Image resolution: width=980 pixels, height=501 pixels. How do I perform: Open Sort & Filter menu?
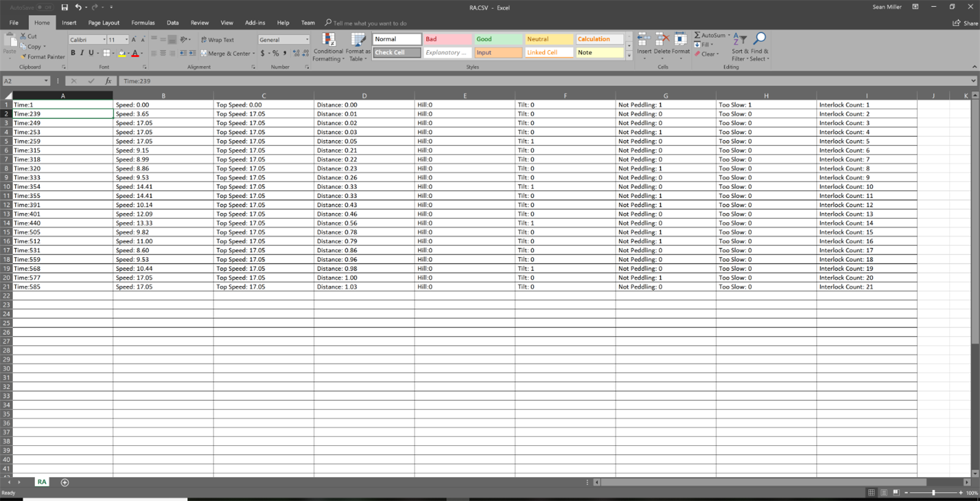pyautogui.click(x=739, y=47)
